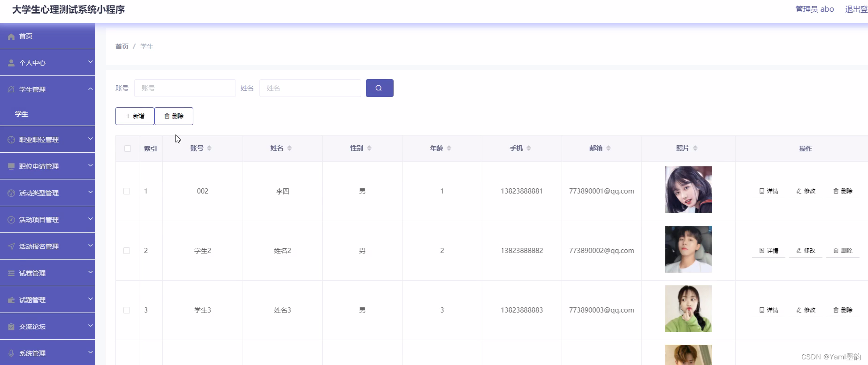Click 修改 for 学生3 row
868x365 pixels.
806,310
